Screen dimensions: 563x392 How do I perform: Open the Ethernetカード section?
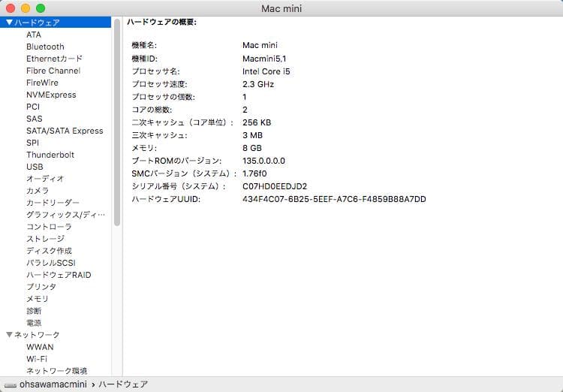tap(54, 59)
